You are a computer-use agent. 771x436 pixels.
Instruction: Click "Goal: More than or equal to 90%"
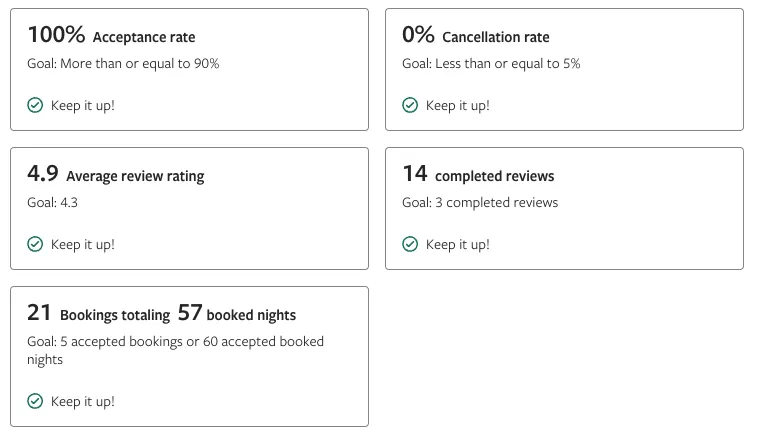(123, 64)
